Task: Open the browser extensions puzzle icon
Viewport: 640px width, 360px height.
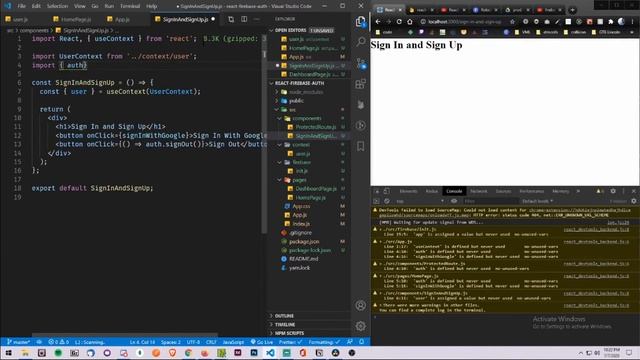Action: 611,22
